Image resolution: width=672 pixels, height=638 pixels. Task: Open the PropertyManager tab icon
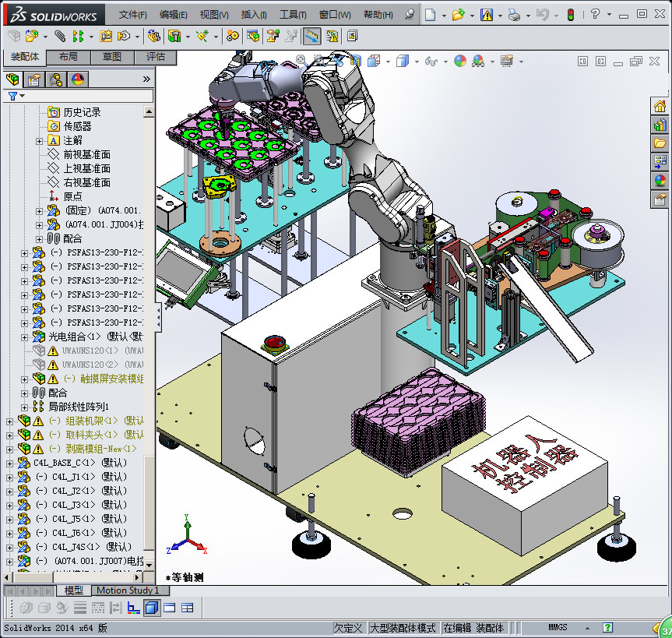tap(33, 79)
